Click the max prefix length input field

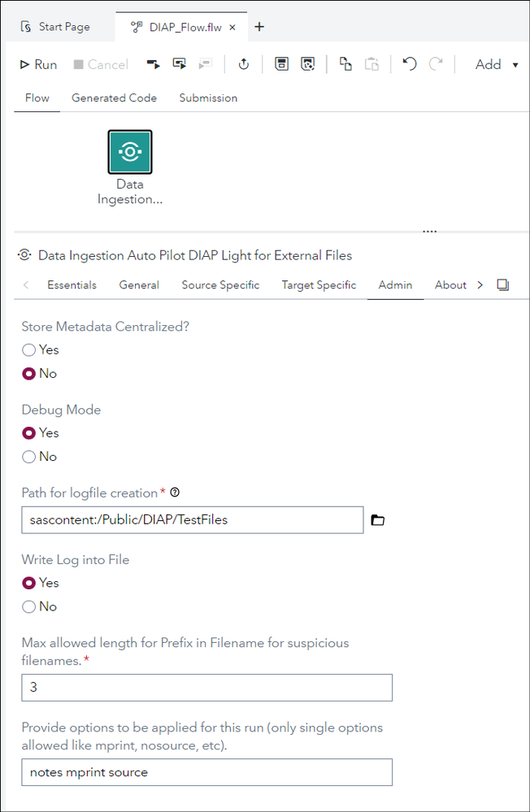coord(206,687)
